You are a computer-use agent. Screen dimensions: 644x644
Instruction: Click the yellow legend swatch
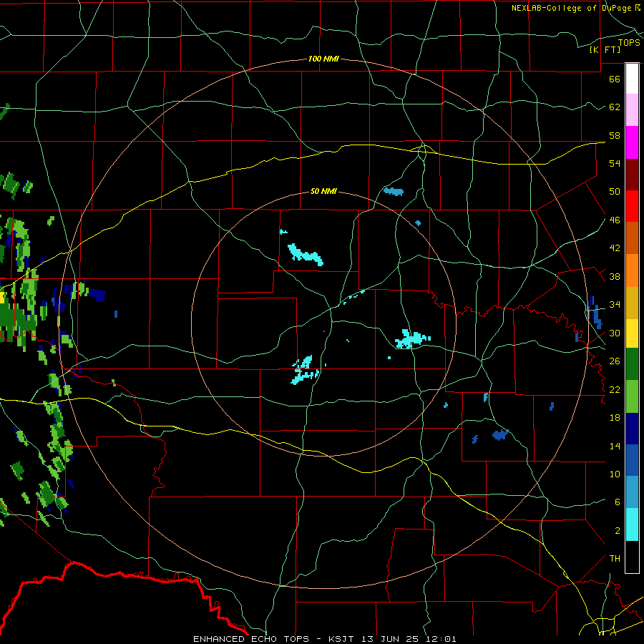(632, 333)
